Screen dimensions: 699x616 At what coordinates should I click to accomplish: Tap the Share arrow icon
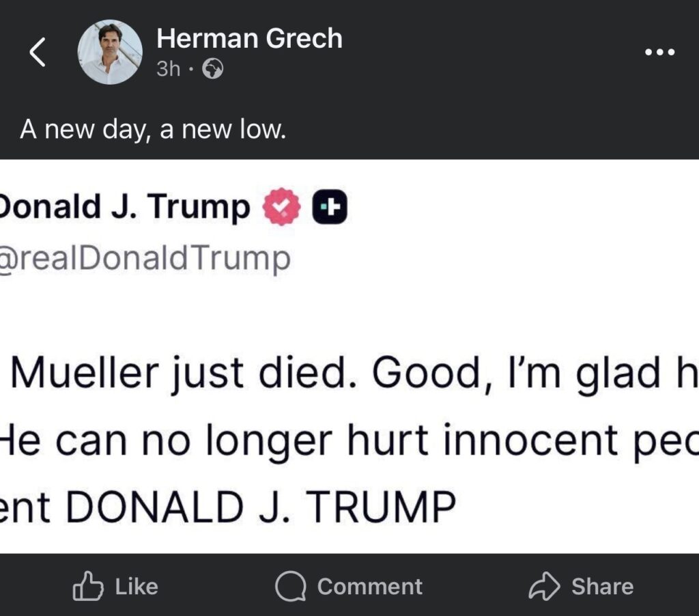coord(545,586)
